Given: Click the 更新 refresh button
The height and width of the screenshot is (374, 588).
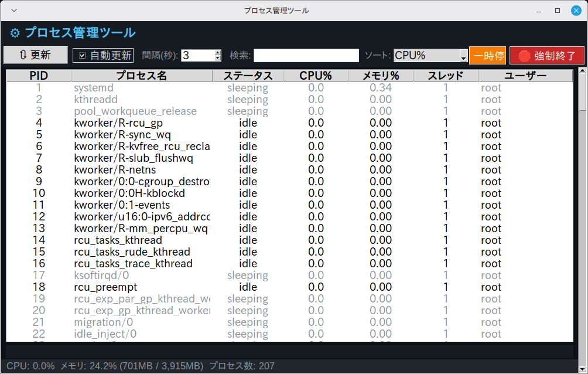Looking at the screenshot, I should pyautogui.click(x=36, y=55).
